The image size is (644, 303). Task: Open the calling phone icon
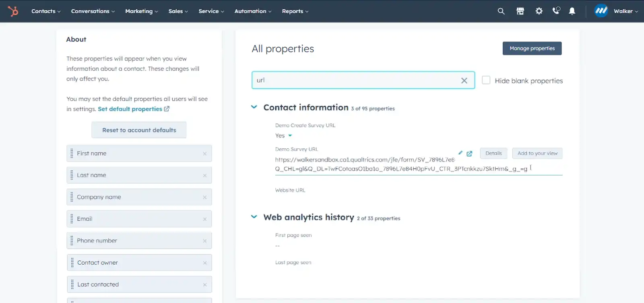click(x=556, y=11)
